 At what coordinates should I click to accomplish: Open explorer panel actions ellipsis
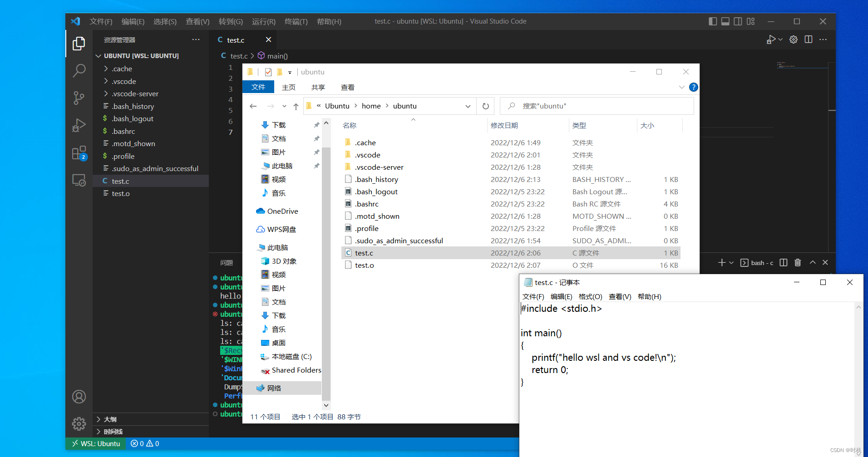[x=196, y=39]
